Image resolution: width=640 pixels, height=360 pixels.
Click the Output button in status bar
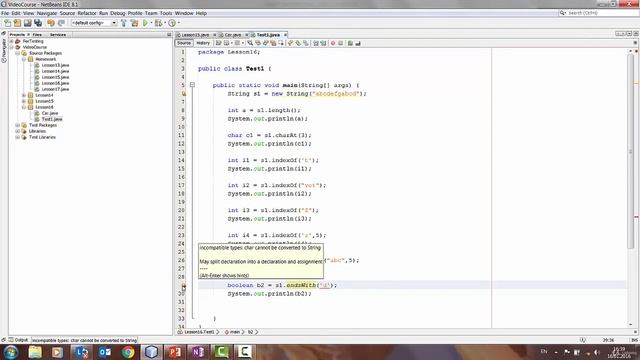(x=18, y=340)
